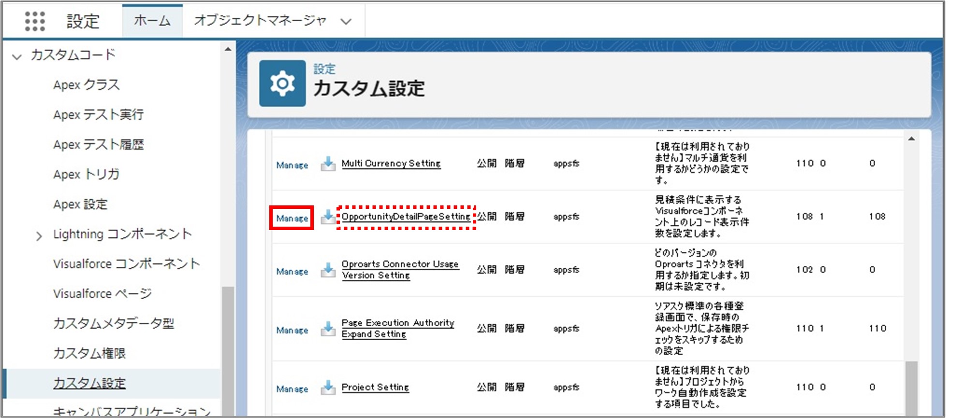Click Manage for Oproarts Connector Usage Version
Screen dimensions: 980x420
pos(292,272)
